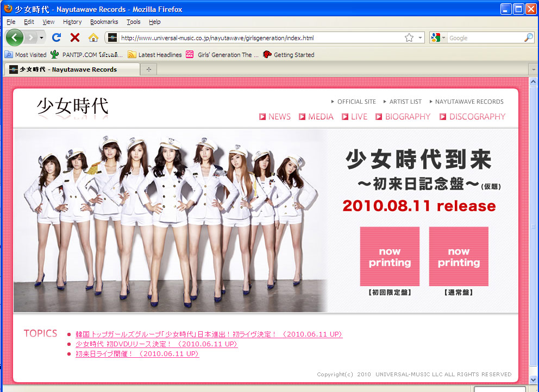This screenshot has height=392, width=539.
Task: Visit the NAYUTAWAVE RECORDS link
Action: 467,102
